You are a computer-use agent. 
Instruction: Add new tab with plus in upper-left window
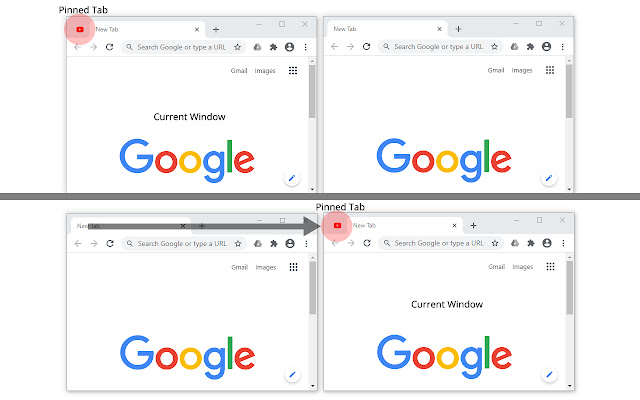[216, 29]
